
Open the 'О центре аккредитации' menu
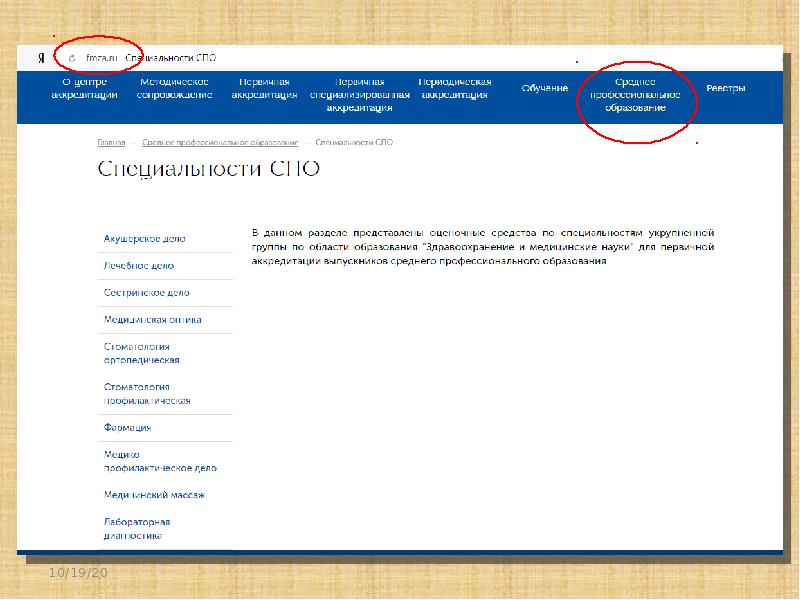click(85, 88)
